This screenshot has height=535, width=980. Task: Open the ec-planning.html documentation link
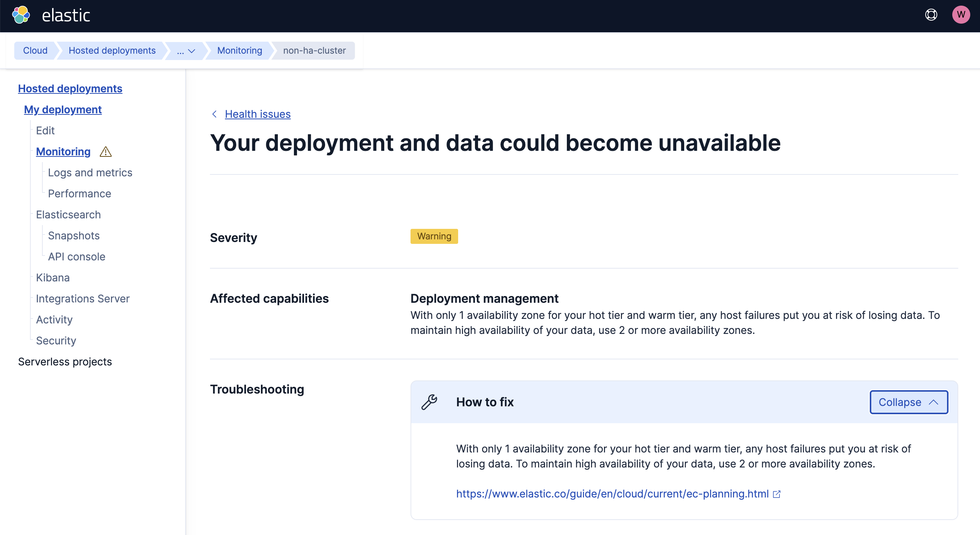(x=611, y=494)
